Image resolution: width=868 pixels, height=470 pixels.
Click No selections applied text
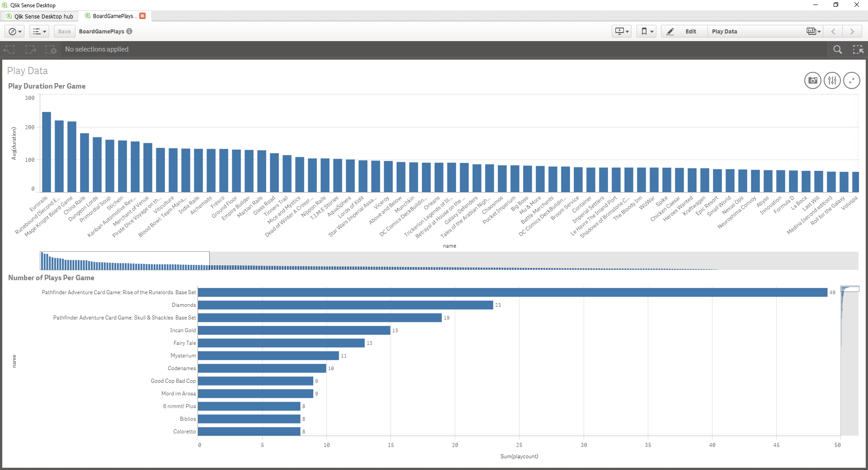pos(97,49)
